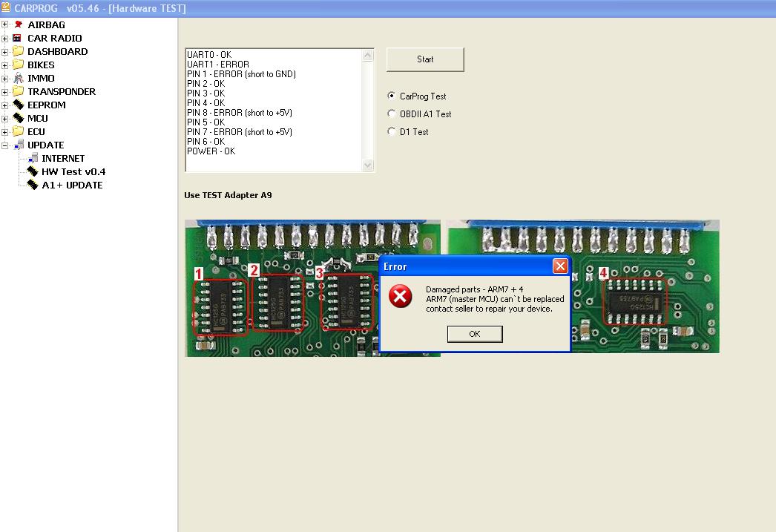Viewport: 776px width, 532px height.
Task: Select the BIKES tree item
Action: (41, 65)
